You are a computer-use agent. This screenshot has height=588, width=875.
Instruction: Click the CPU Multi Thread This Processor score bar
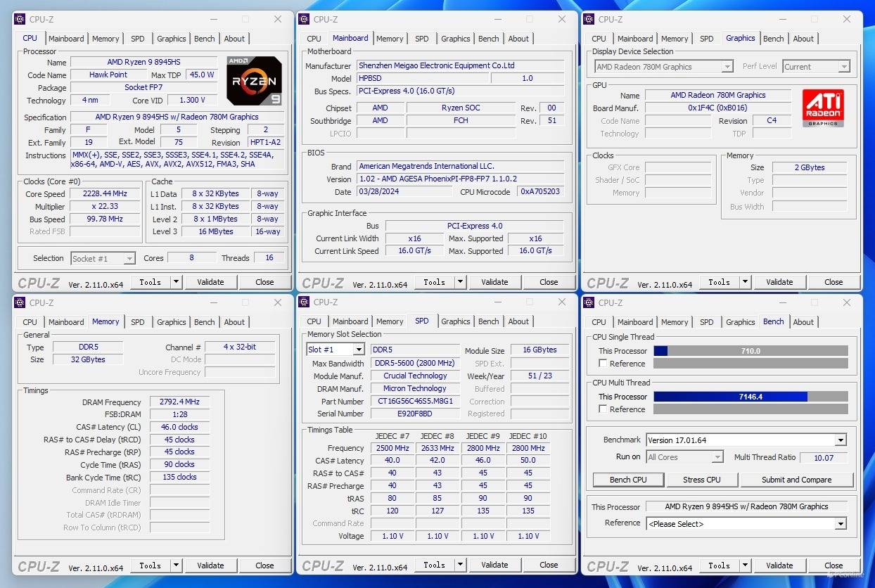coord(750,397)
